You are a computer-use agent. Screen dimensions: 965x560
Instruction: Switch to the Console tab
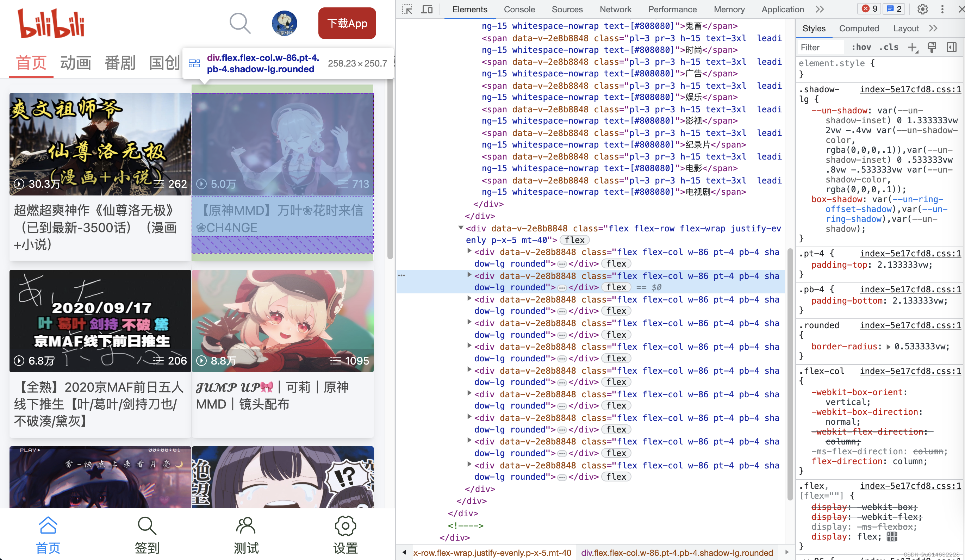(x=519, y=9)
